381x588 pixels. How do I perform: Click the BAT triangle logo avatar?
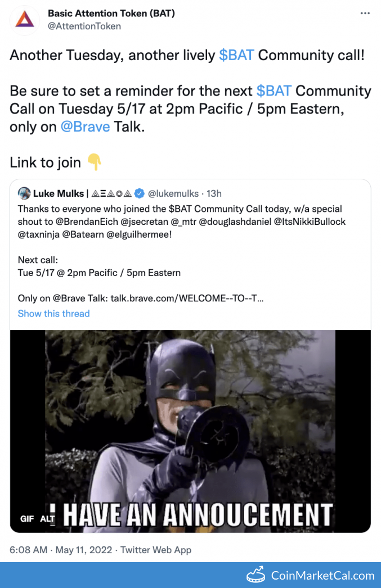25,20
